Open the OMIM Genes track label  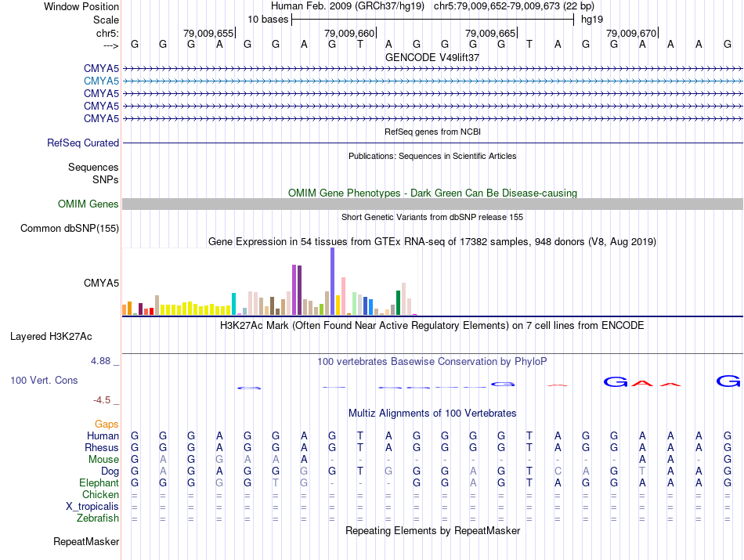coord(88,204)
